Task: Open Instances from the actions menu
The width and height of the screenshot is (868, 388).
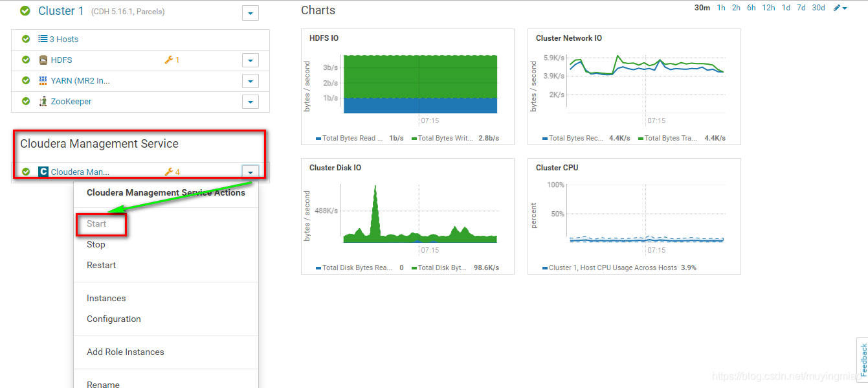Action: pos(106,298)
